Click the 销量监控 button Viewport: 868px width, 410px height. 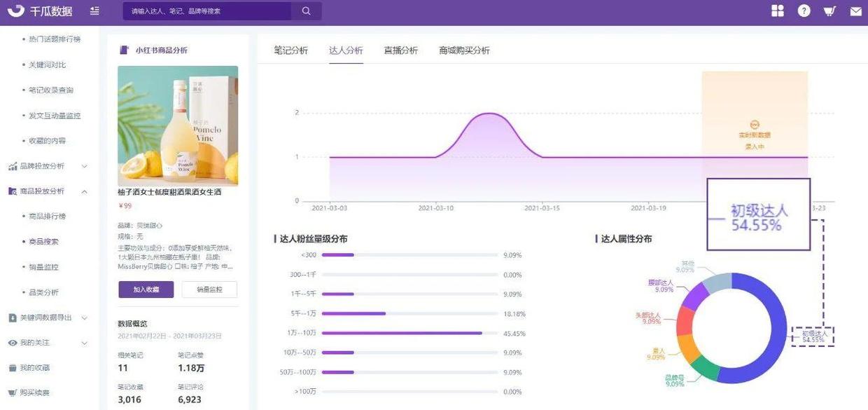209,289
